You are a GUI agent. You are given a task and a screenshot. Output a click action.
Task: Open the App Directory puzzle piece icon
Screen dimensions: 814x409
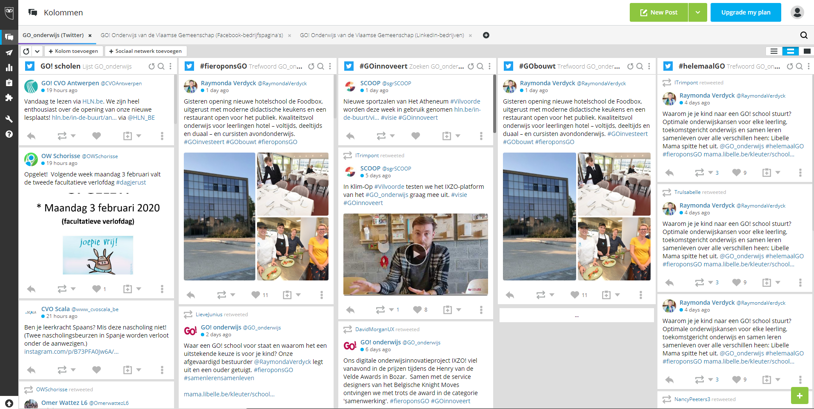coord(9,99)
